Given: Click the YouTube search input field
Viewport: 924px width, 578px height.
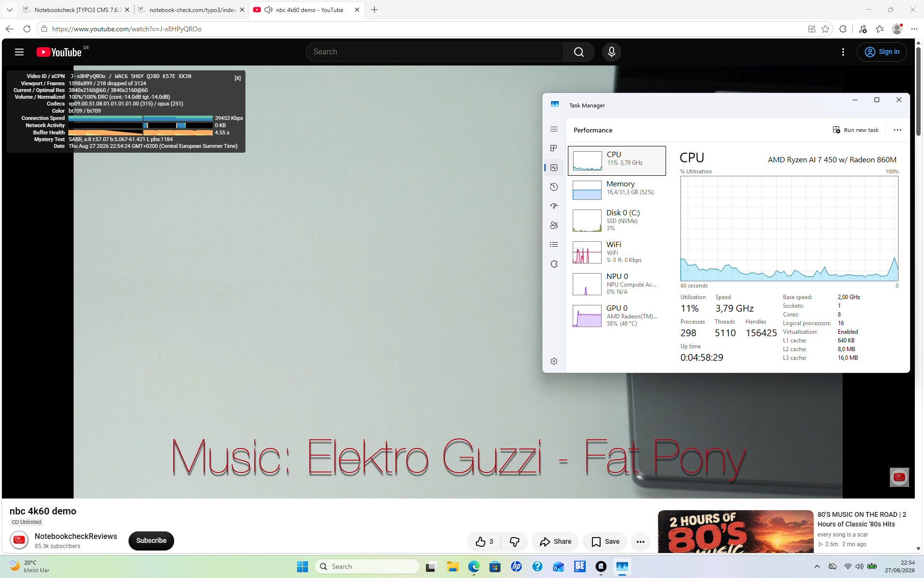Looking at the screenshot, I should 435,52.
